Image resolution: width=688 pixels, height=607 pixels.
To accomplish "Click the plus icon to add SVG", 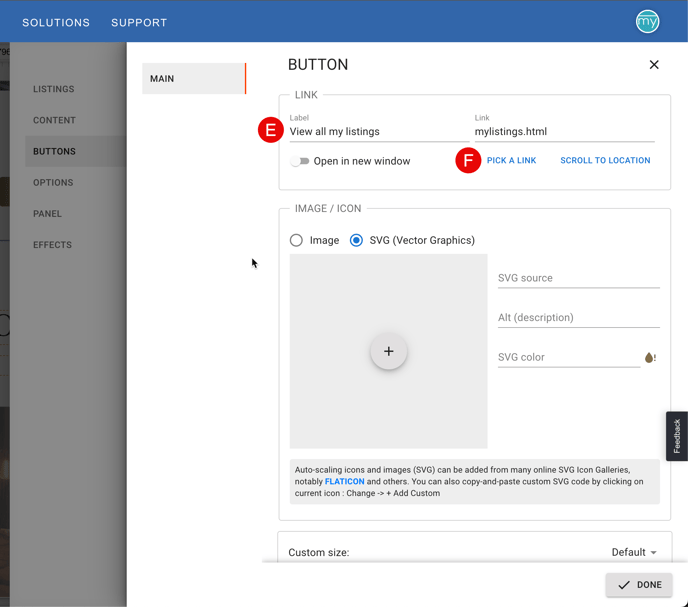I will (388, 351).
